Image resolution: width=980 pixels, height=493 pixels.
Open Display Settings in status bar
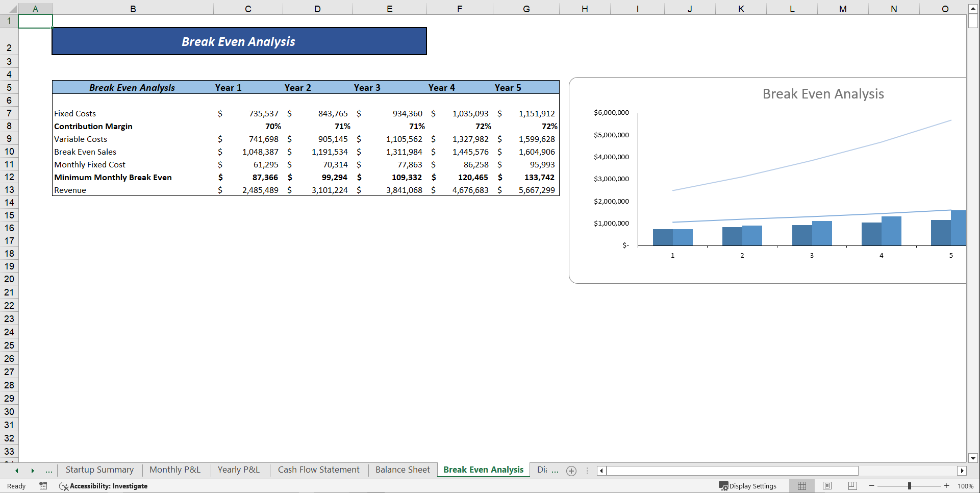click(x=747, y=486)
